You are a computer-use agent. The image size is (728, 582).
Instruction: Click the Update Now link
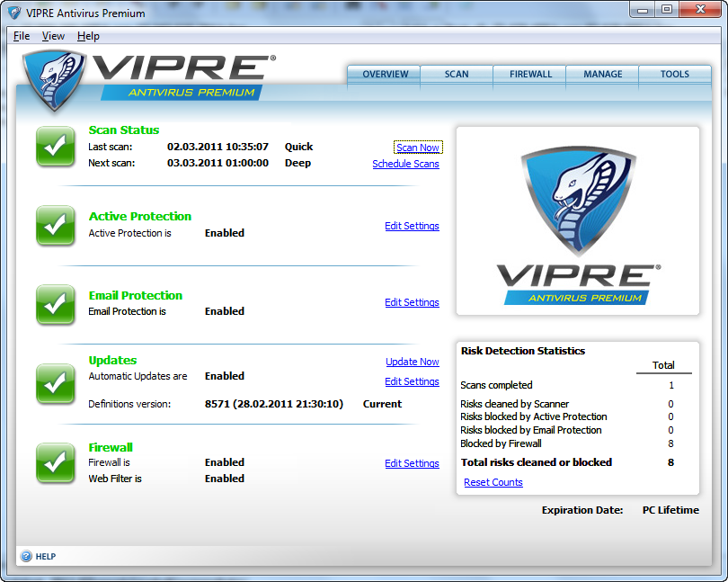coord(413,362)
